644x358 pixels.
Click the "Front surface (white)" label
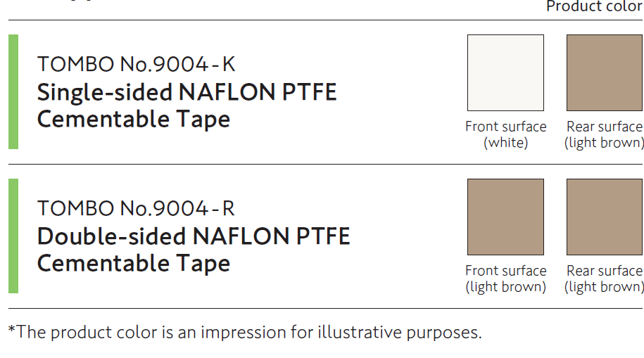[x=505, y=134]
